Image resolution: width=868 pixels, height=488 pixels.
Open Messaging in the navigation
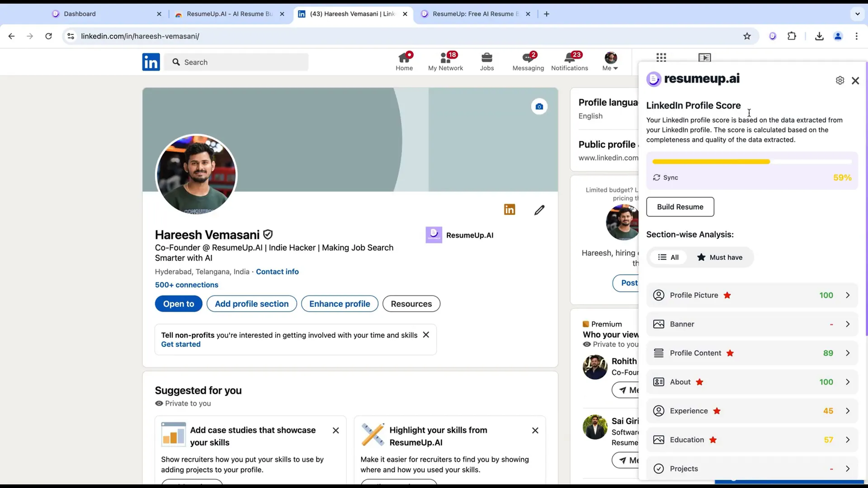click(x=528, y=62)
